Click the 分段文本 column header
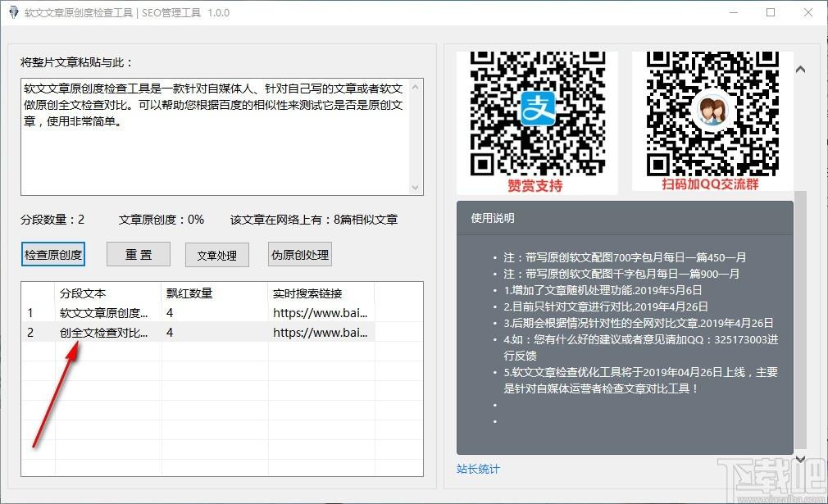This screenshot has width=828, height=504. pyautogui.click(x=108, y=293)
